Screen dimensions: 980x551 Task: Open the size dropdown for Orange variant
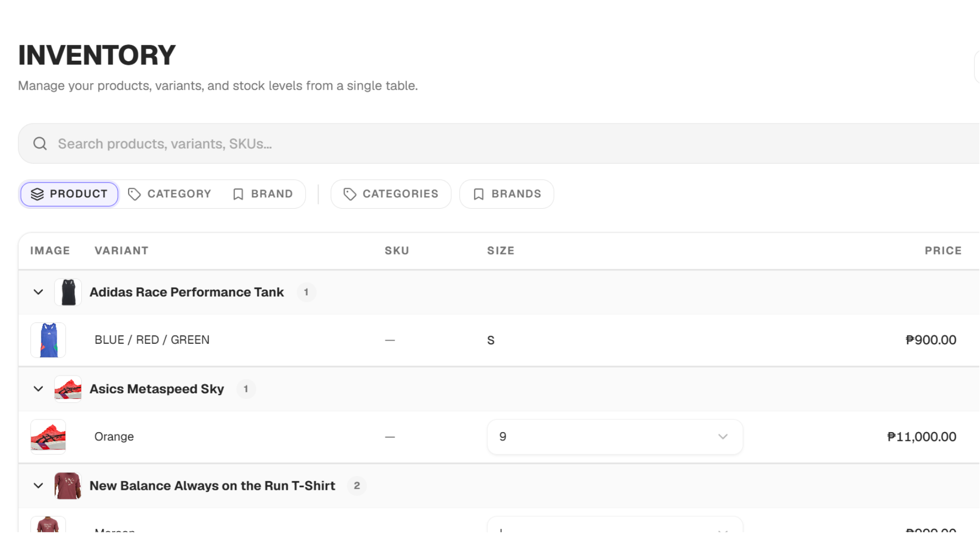click(x=615, y=437)
